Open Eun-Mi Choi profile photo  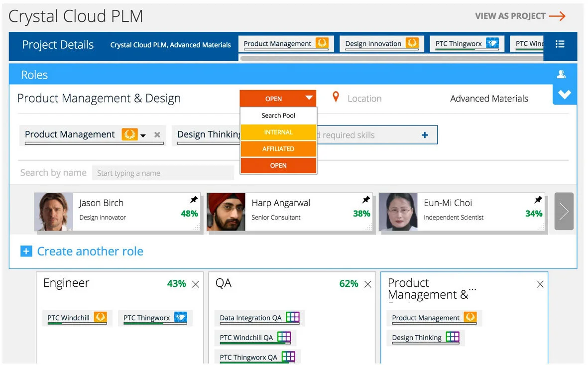pos(398,212)
